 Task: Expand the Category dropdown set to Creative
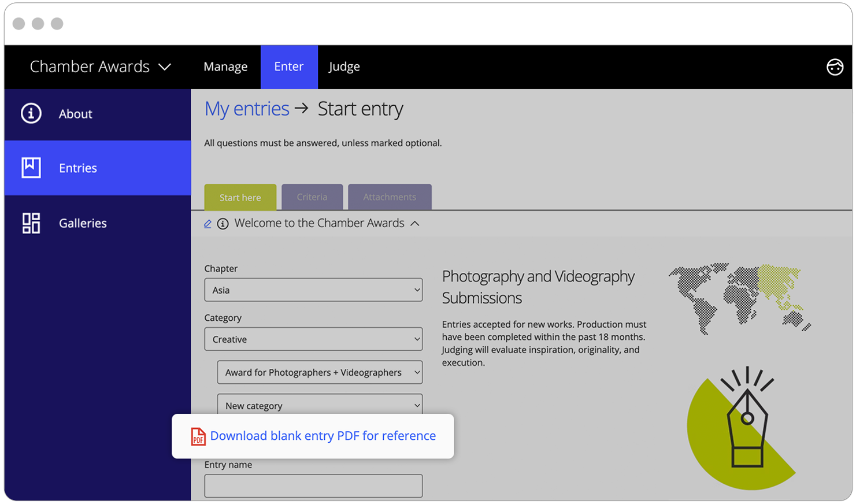pyautogui.click(x=313, y=339)
